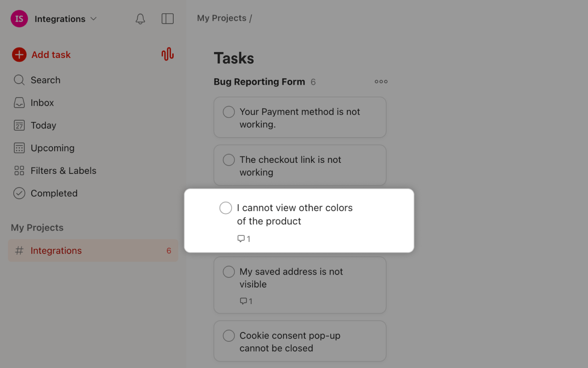Viewport: 588px width, 368px height.
Task: Open the Inbox icon
Action: pyautogui.click(x=19, y=103)
